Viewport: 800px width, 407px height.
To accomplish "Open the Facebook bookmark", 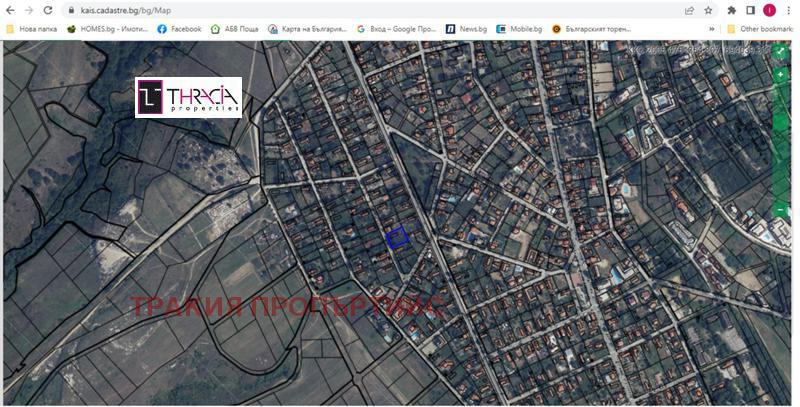I will 179,29.
